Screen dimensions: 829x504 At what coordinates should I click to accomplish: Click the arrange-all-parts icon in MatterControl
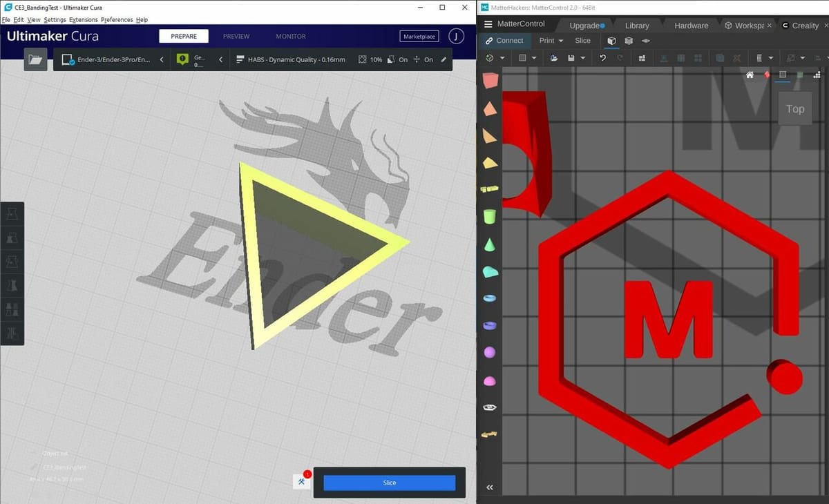(x=642, y=59)
